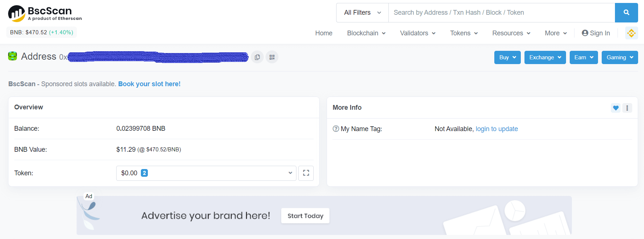Click the login to update link
The height and width of the screenshot is (239, 644).
pos(497,129)
